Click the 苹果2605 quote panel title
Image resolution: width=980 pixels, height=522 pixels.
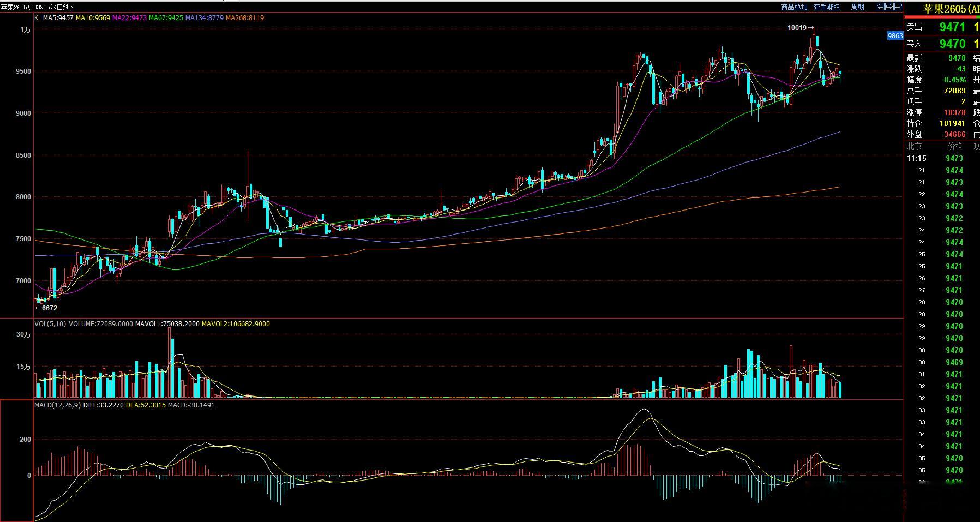pos(952,9)
